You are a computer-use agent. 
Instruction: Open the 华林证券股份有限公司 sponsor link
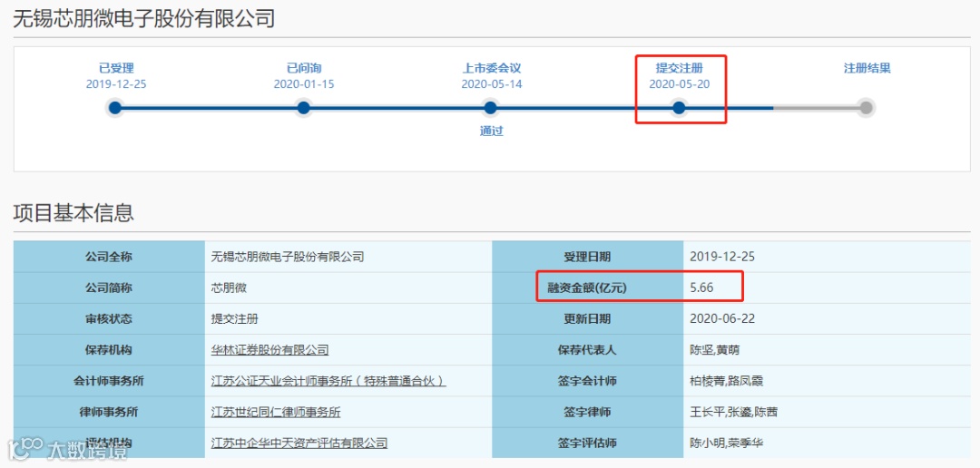click(270, 350)
